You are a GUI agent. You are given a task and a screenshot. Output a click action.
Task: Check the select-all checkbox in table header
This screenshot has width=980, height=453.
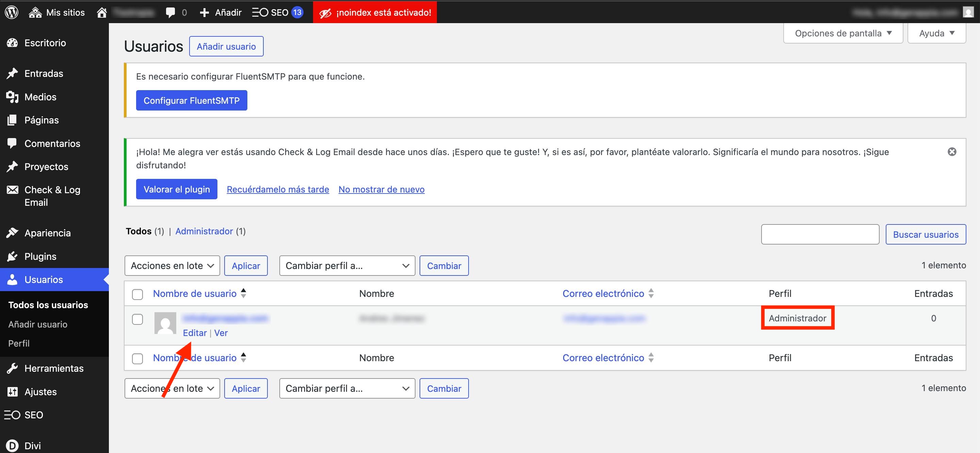[137, 294]
